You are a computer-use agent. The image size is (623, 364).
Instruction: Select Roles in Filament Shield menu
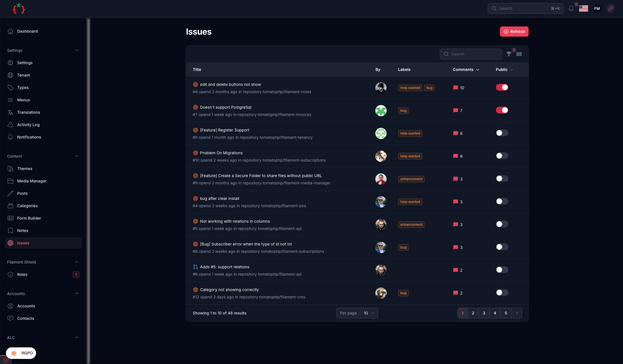(22, 274)
